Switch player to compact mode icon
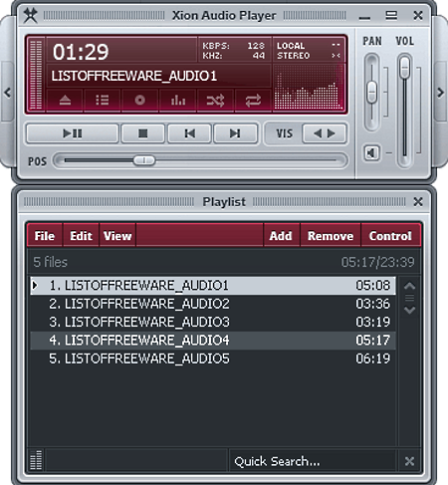 pos(391,15)
